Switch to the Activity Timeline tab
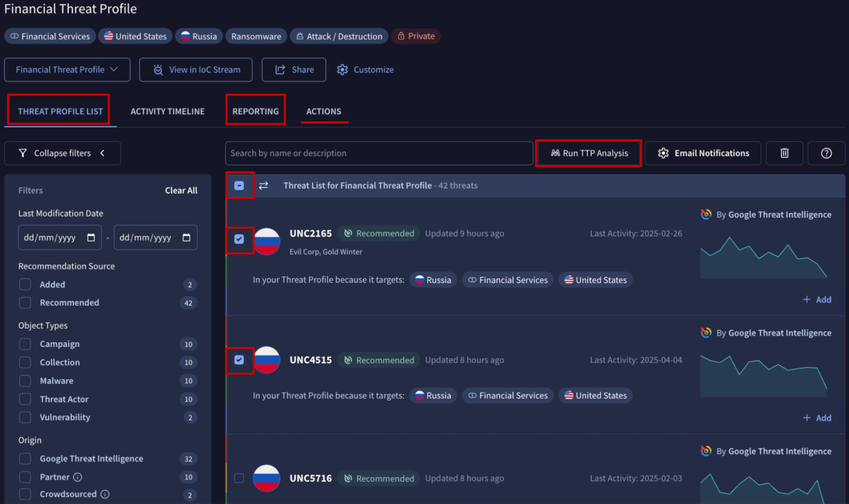 [167, 111]
